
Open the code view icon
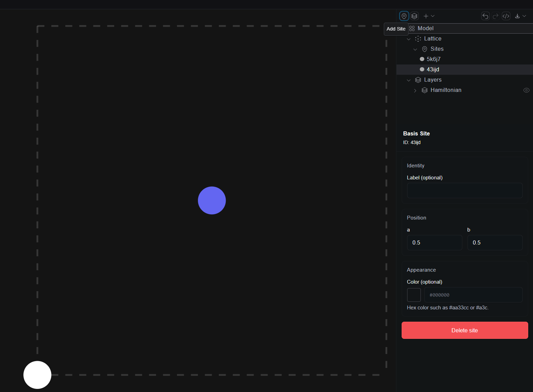506,16
